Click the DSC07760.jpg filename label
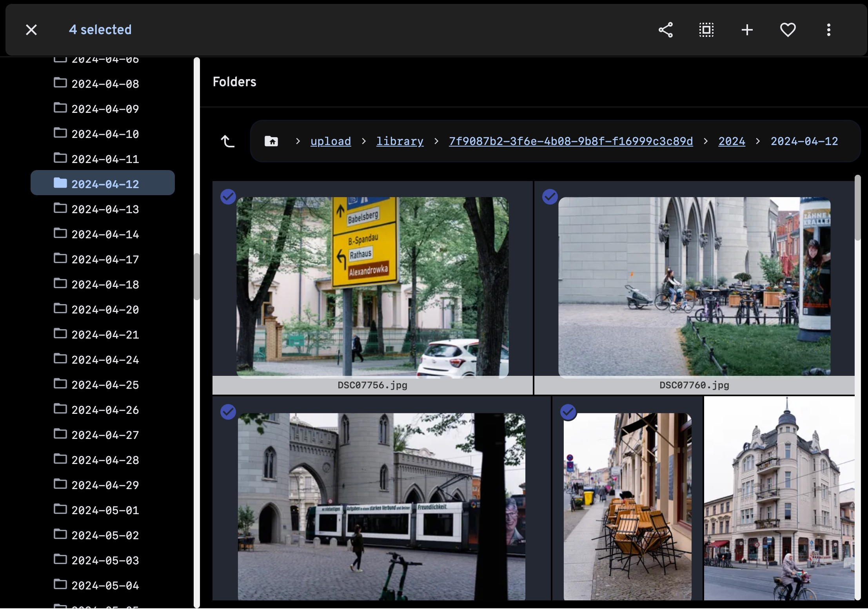This screenshot has height=609, width=868. [694, 385]
